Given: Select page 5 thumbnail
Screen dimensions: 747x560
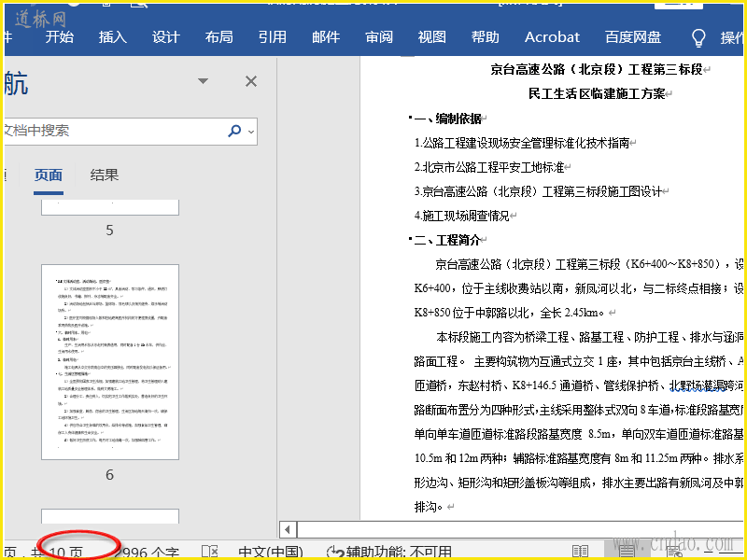Looking at the screenshot, I should click(x=110, y=207).
